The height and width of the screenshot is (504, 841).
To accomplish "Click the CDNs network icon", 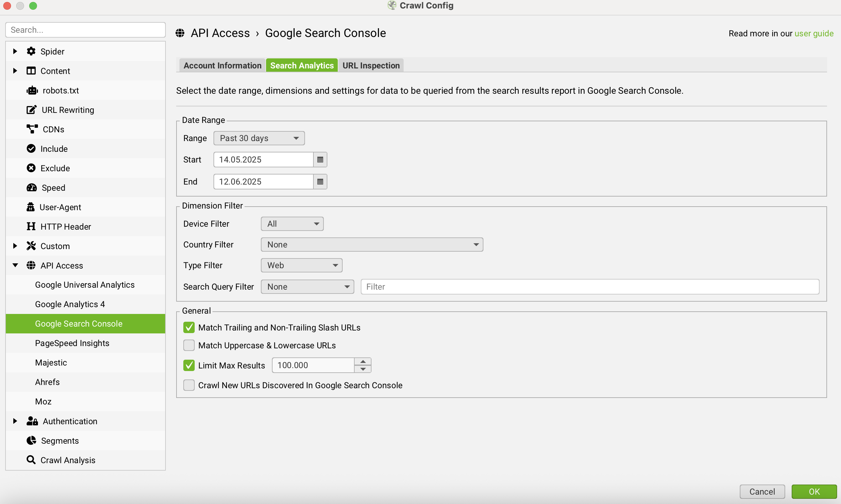I will pos(32,129).
